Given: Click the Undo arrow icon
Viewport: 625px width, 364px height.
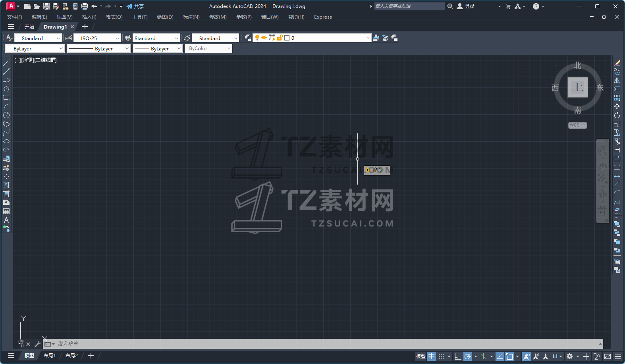Looking at the screenshot, I should tap(94, 6).
